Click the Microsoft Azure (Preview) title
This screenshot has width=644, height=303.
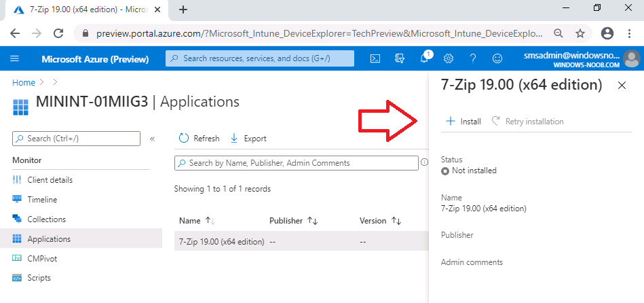pyautogui.click(x=95, y=59)
